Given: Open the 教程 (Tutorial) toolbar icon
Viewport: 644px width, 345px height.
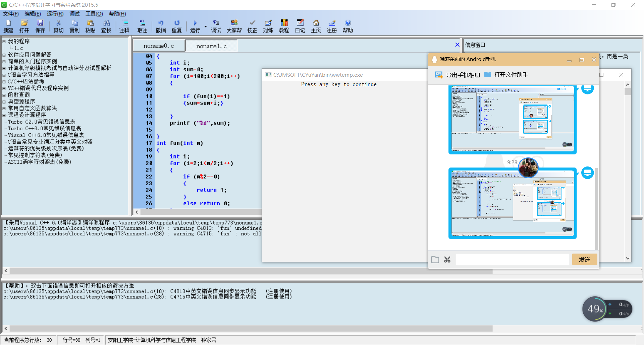Looking at the screenshot, I should click(x=284, y=26).
